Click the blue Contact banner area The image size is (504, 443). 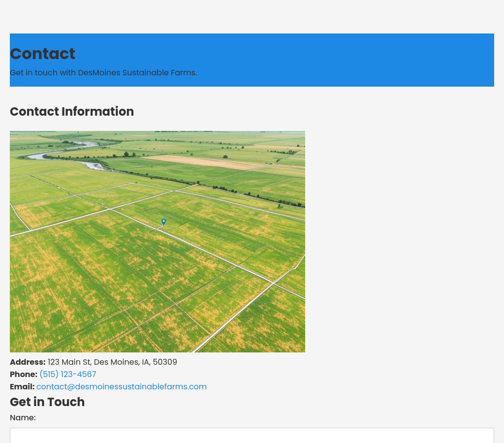click(345, 60)
